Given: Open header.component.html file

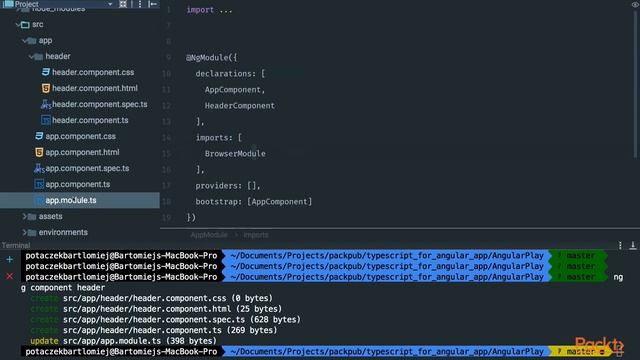Looking at the screenshot, I should pos(95,88).
